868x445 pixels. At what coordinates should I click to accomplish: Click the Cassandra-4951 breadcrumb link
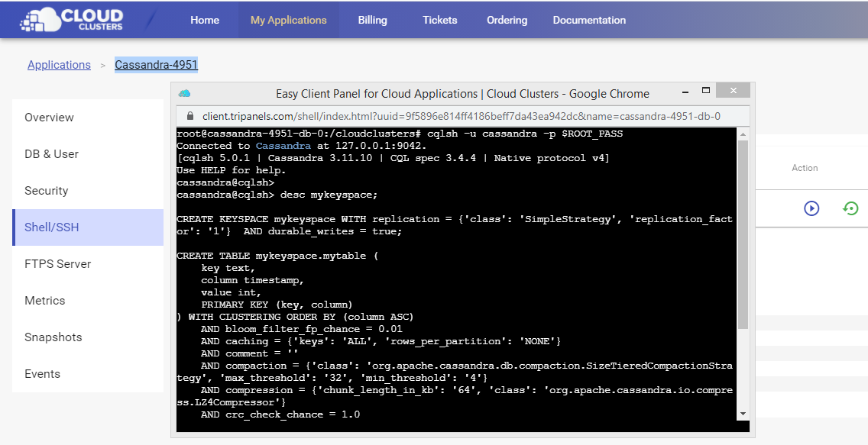pyautogui.click(x=156, y=65)
